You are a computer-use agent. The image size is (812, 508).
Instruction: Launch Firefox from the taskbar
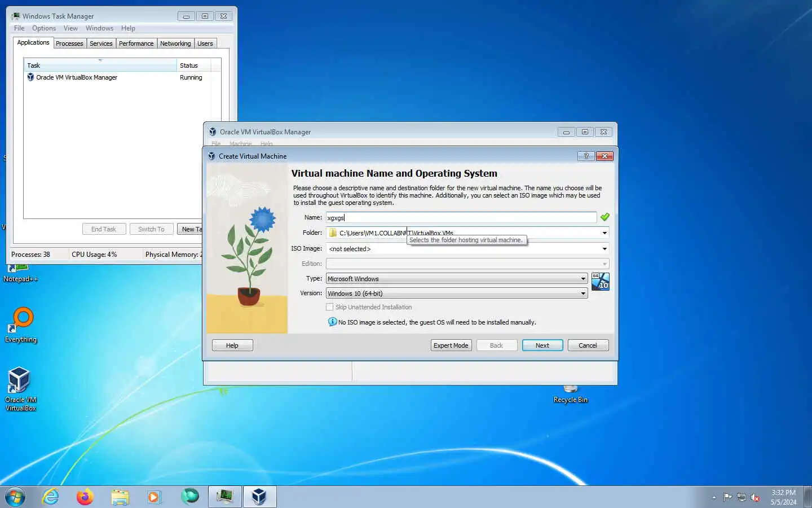click(x=85, y=497)
